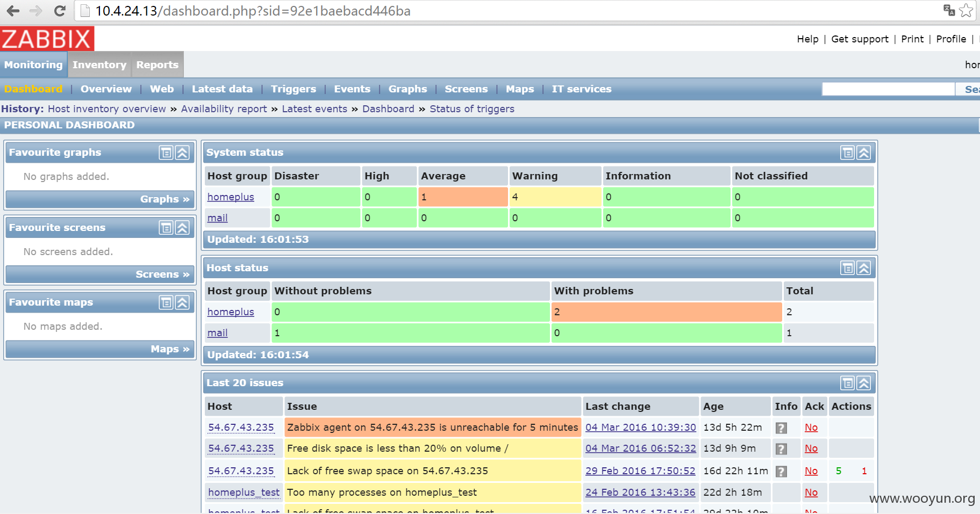Go to Maps submenu item

(520, 89)
